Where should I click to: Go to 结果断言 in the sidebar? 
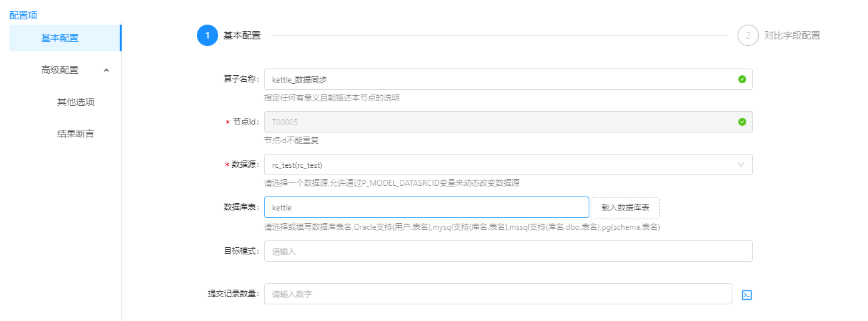pyautogui.click(x=75, y=134)
